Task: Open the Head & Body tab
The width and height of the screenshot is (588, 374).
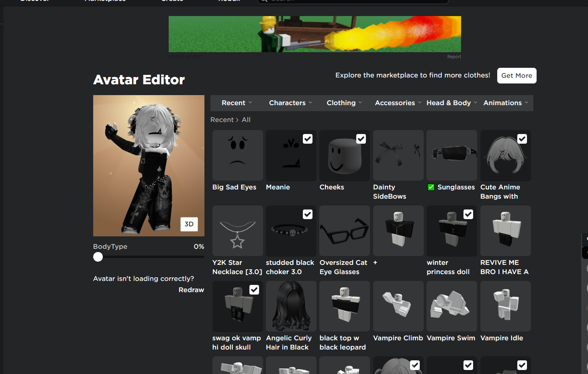Action: click(451, 103)
